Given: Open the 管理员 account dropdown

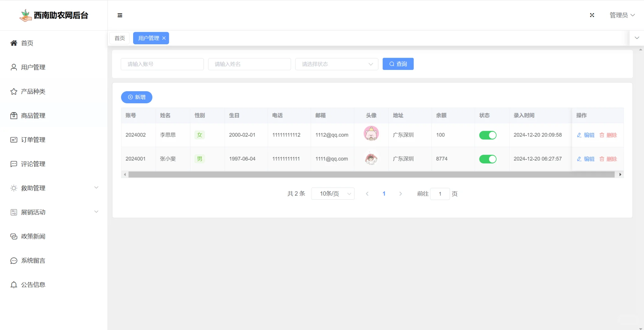Looking at the screenshot, I should (622, 15).
